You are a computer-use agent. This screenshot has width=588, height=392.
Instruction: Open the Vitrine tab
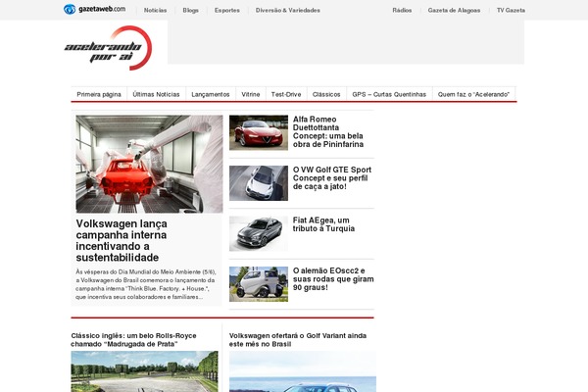(251, 94)
